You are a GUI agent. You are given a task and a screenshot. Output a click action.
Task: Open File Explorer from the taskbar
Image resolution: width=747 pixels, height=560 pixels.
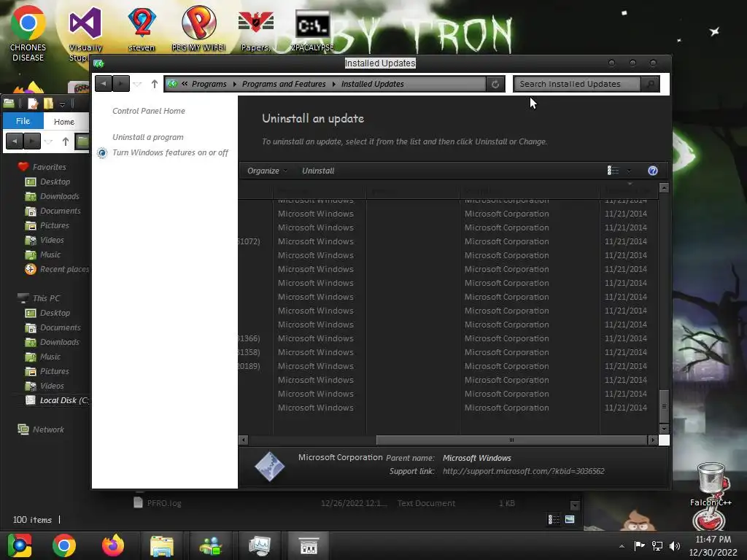point(162,545)
